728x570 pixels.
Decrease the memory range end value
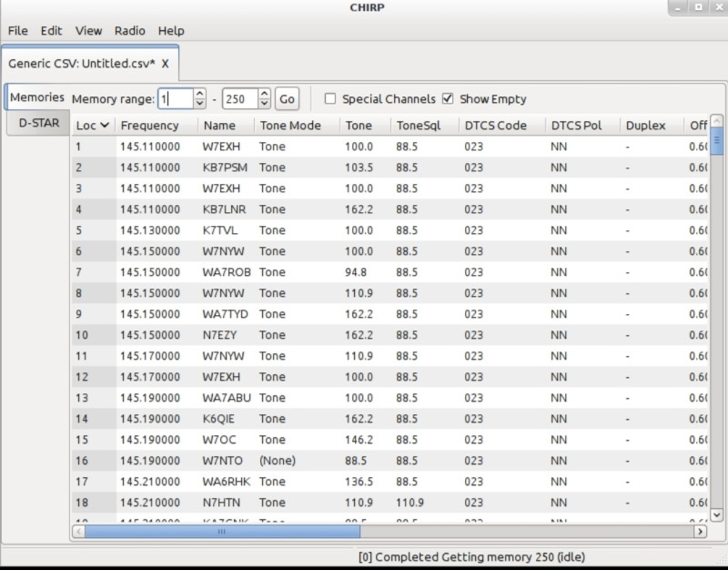(264, 103)
